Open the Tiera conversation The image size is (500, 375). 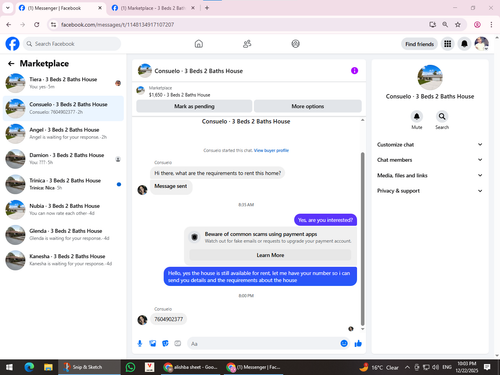click(63, 83)
